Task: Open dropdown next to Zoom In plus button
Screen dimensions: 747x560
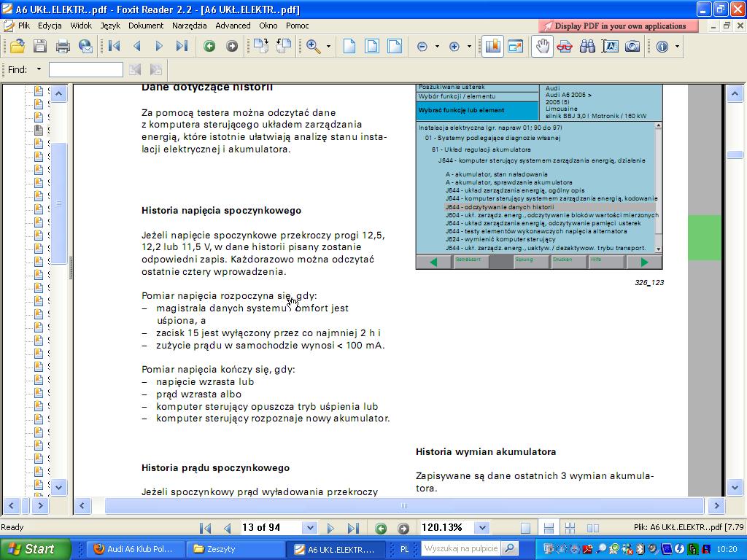Action: (x=469, y=46)
